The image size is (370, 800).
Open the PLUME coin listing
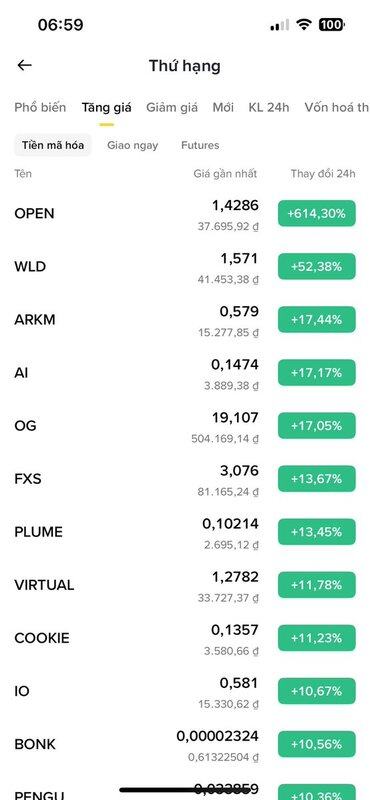coord(185,532)
